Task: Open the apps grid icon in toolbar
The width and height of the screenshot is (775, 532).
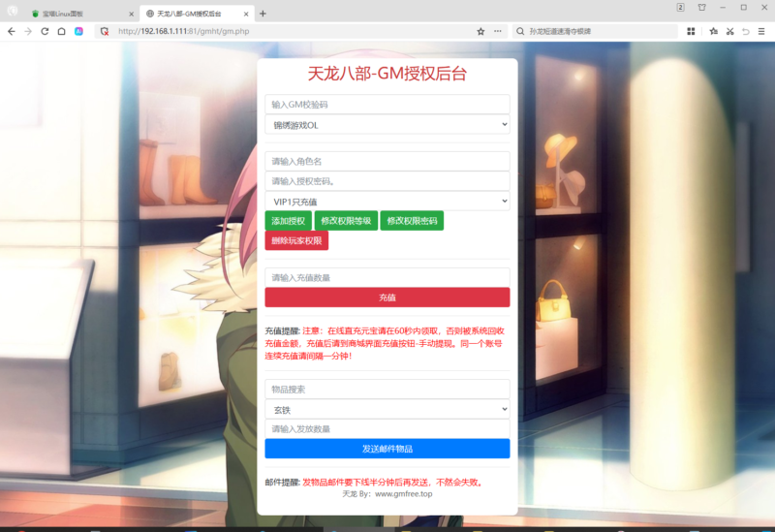Action: [x=691, y=31]
